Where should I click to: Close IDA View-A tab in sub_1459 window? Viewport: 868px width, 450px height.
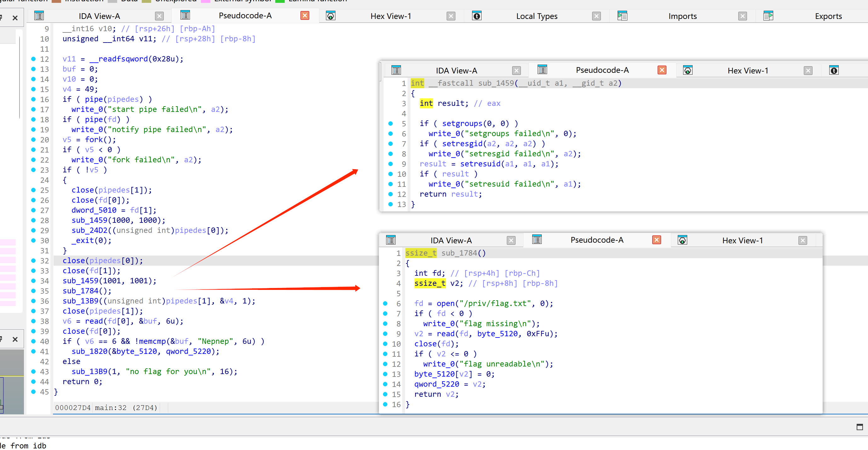pyautogui.click(x=516, y=71)
